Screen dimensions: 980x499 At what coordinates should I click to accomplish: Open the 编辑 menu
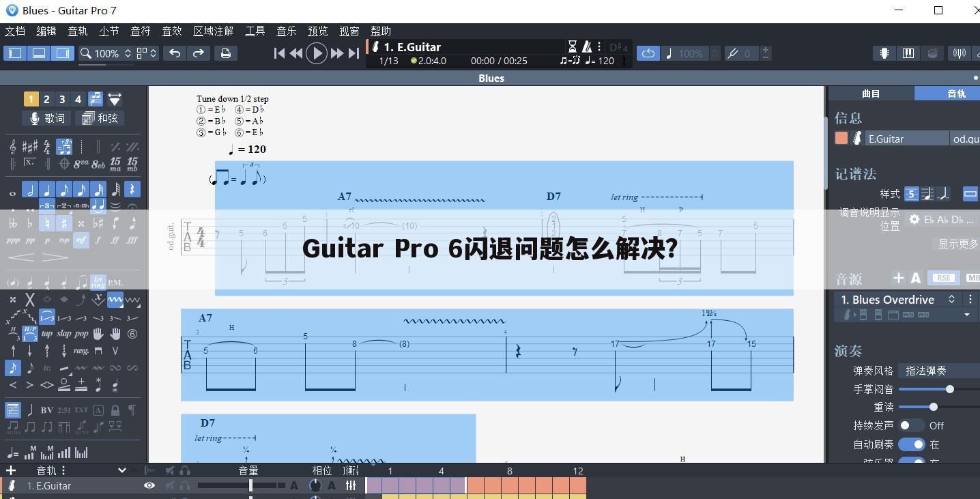pos(46,31)
